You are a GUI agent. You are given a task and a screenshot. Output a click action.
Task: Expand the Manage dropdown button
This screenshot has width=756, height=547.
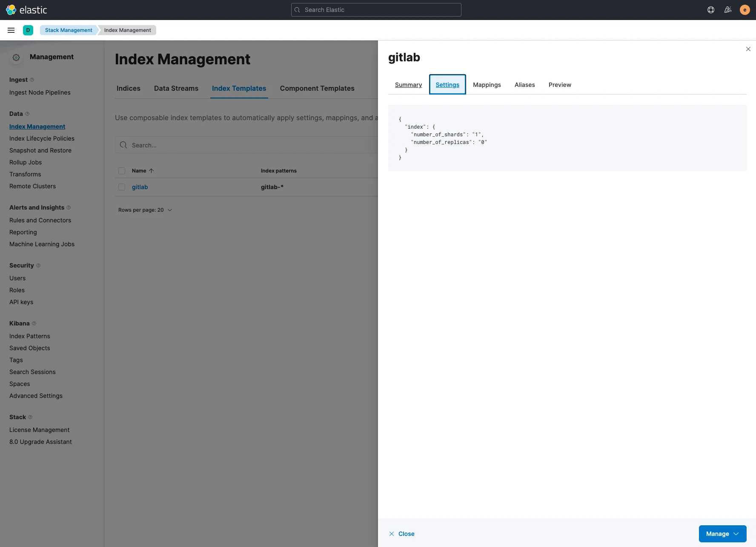[x=722, y=534]
